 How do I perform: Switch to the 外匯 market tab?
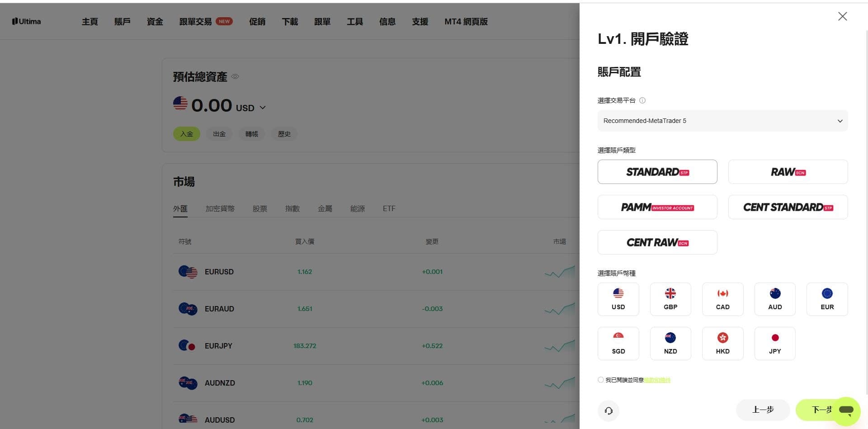(x=180, y=208)
